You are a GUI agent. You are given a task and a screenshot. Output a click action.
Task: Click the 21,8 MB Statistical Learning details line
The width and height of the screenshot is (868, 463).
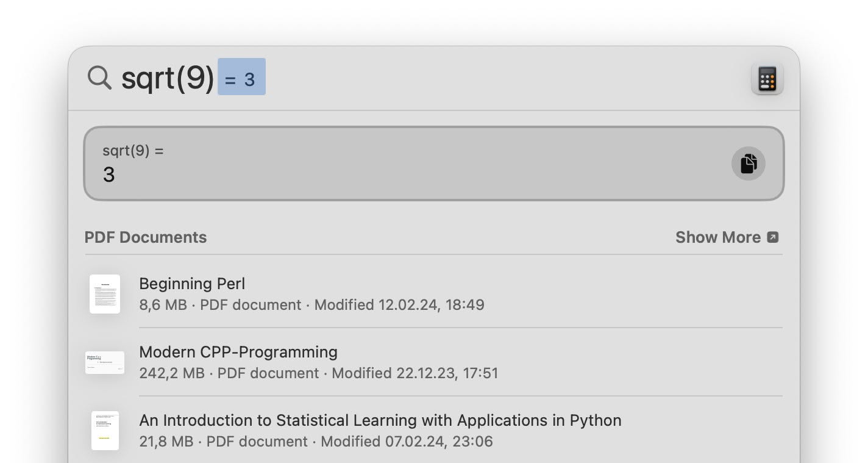[316, 441]
